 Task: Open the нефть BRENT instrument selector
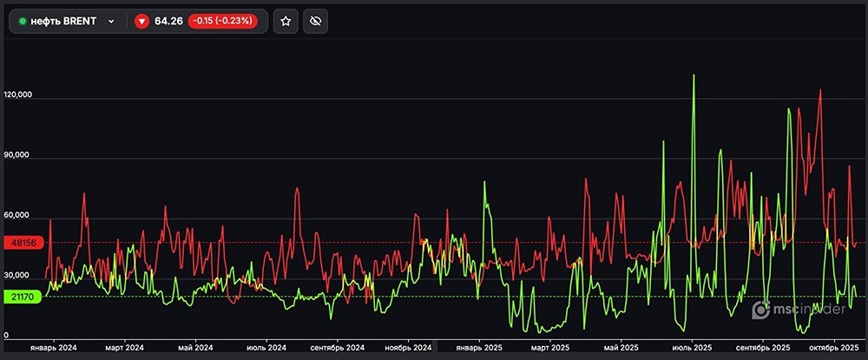(64, 21)
